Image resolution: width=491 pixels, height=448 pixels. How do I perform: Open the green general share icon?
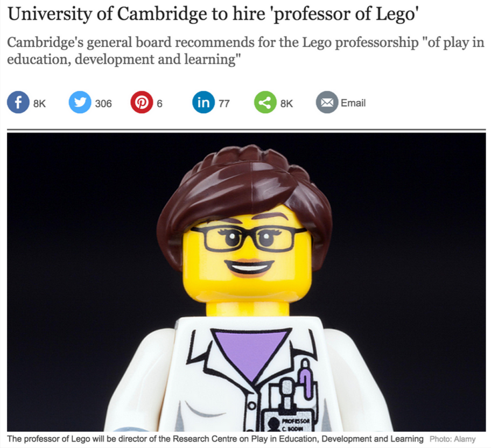pyautogui.click(x=265, y=102)
